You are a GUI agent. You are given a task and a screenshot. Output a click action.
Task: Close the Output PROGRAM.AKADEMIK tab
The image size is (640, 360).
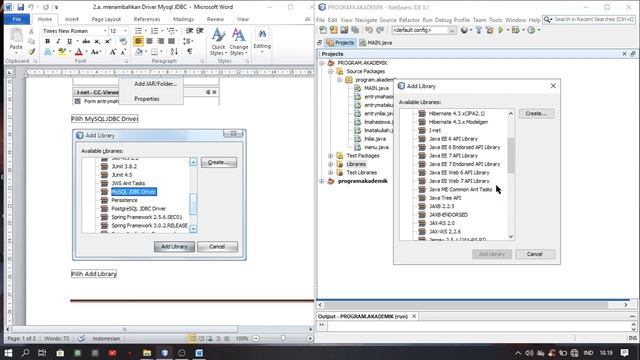(x=414, y=316)
